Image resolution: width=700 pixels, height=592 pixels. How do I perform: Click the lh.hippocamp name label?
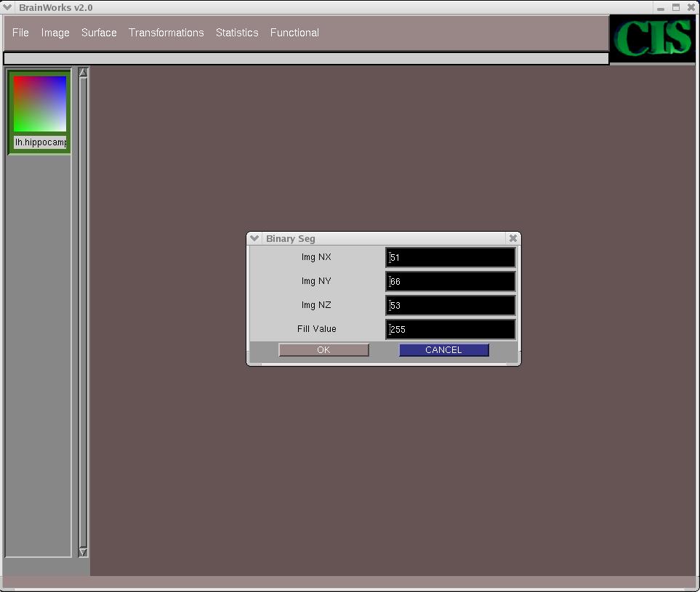[x=40, y=142]
